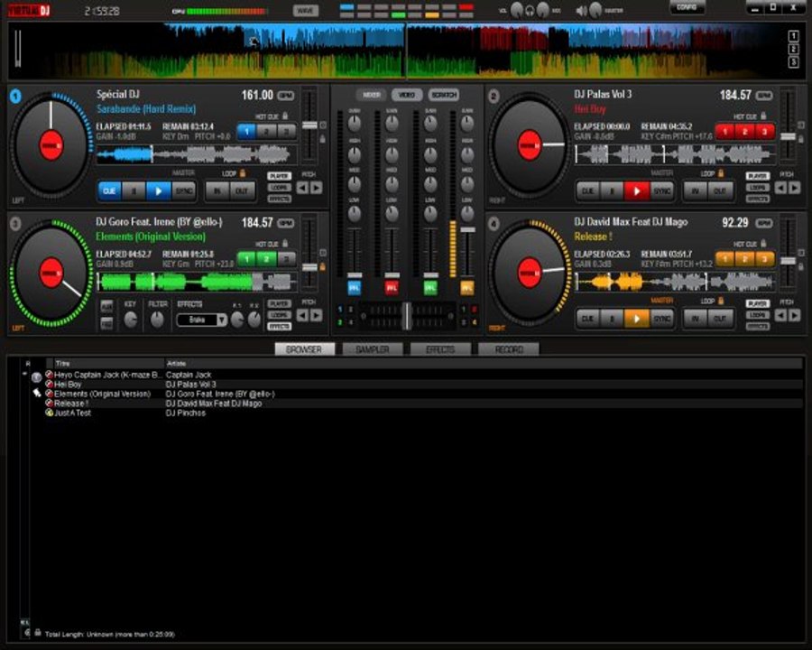Image resolution: width=812 pixels, height=650 pixels.
Task: Click the FILTER knob on deck 3
Action: pos(157,320)
